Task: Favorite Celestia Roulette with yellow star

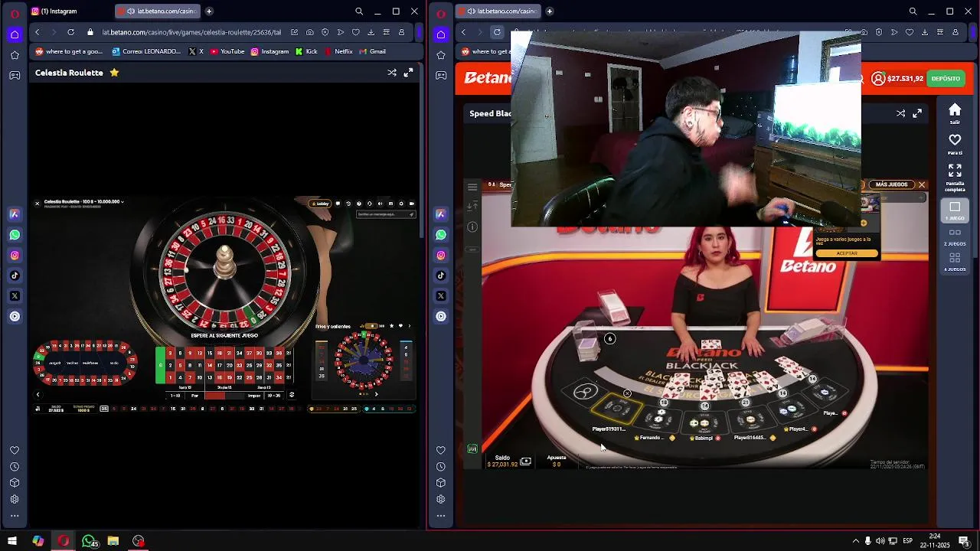Action: click(114, 73)
